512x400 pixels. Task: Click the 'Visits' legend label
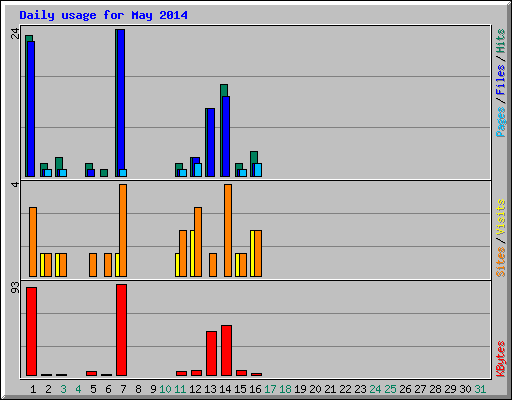pos(500,217)
